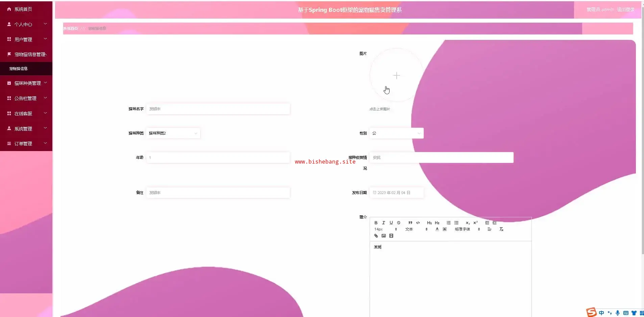Decrease indent in the editor
This screenshot has width=644, height=317.
[x=487, y=223]
